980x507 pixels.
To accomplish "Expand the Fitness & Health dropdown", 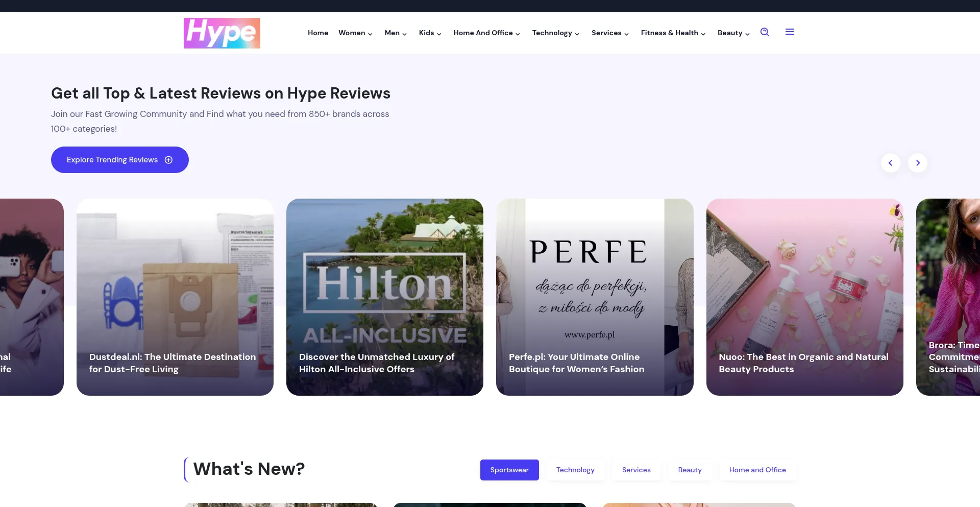I will 673,33.
